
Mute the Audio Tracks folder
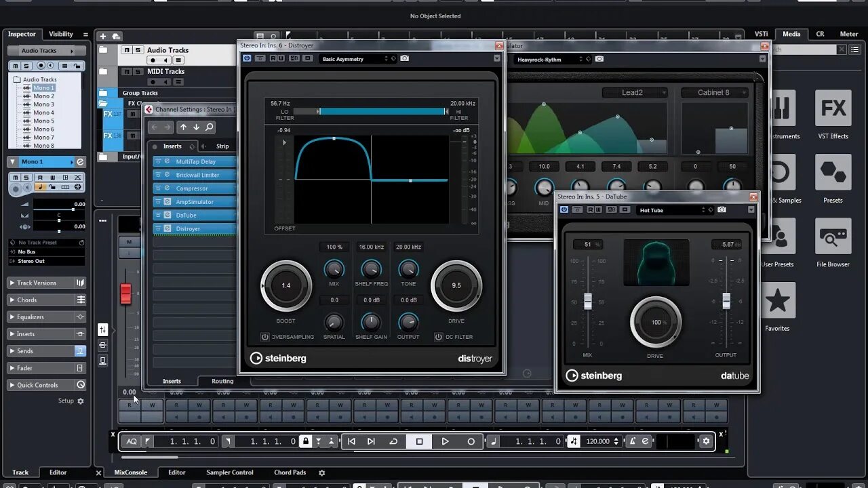127,50
